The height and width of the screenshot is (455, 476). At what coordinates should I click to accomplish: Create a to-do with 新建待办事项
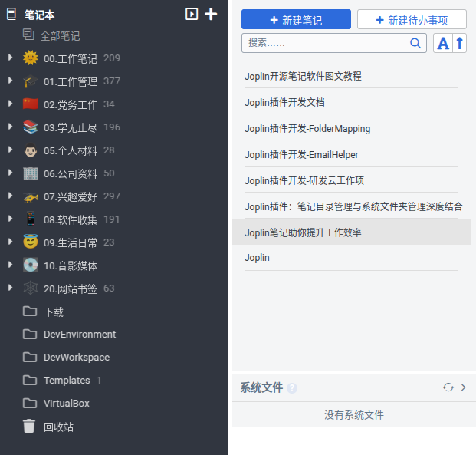[x=412, y=19]
